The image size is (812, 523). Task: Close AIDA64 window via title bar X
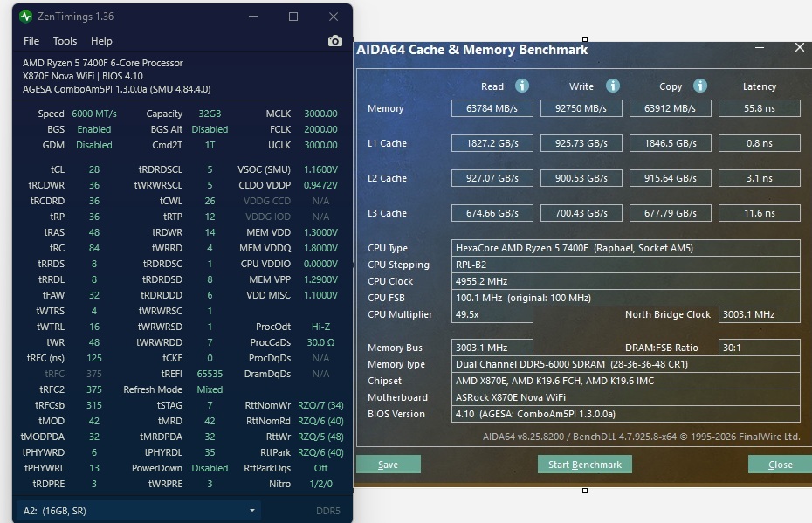(x=800, y=48)
